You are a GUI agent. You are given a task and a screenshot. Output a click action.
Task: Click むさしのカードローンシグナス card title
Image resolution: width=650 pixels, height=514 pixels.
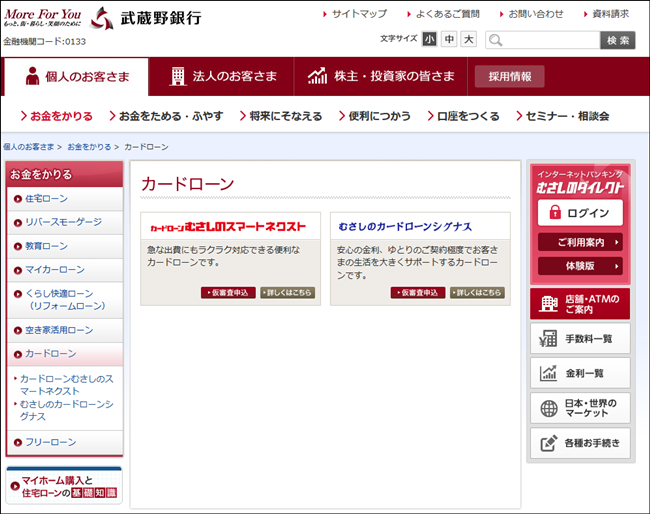click(405, 227)
